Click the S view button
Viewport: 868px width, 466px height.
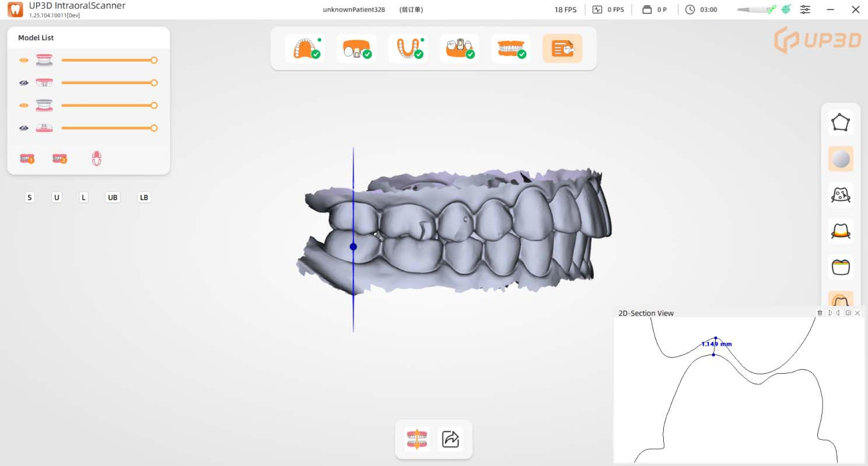pyautogui.click(x=30, y=197)
